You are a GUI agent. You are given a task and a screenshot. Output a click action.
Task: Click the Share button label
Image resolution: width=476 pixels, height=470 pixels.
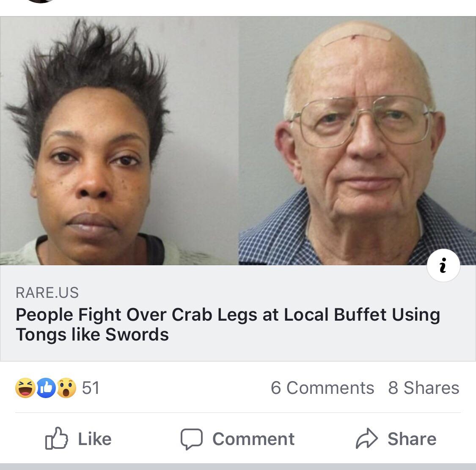click(x=412, y=439)
